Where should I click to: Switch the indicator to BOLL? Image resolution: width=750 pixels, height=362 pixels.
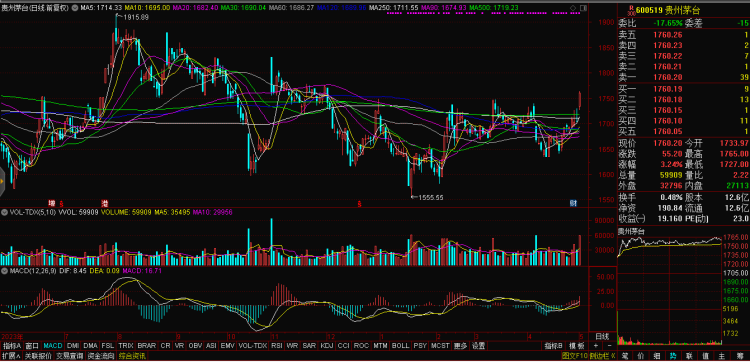400,345
